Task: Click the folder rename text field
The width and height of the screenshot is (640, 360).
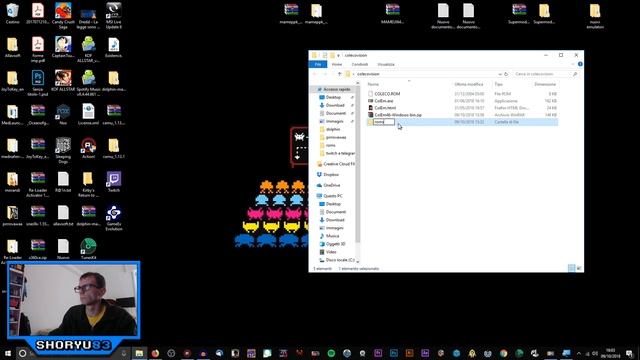Action: pos(384,122)
